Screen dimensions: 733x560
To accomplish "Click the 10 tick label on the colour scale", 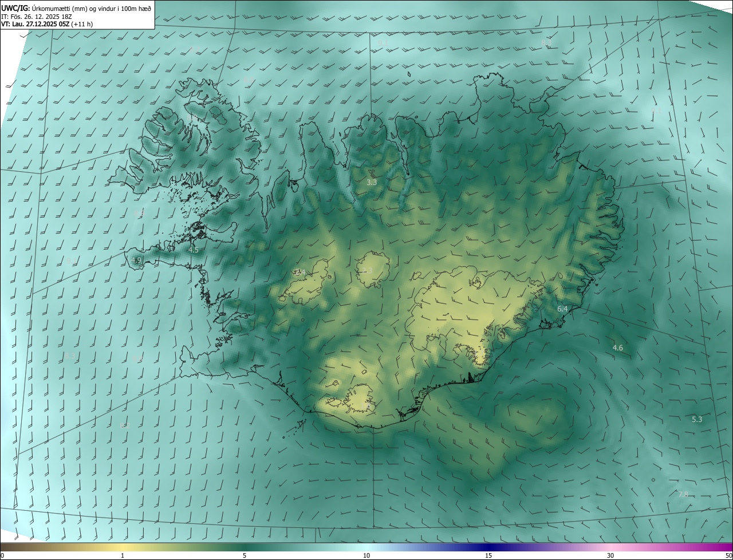I will coord(366,555).
